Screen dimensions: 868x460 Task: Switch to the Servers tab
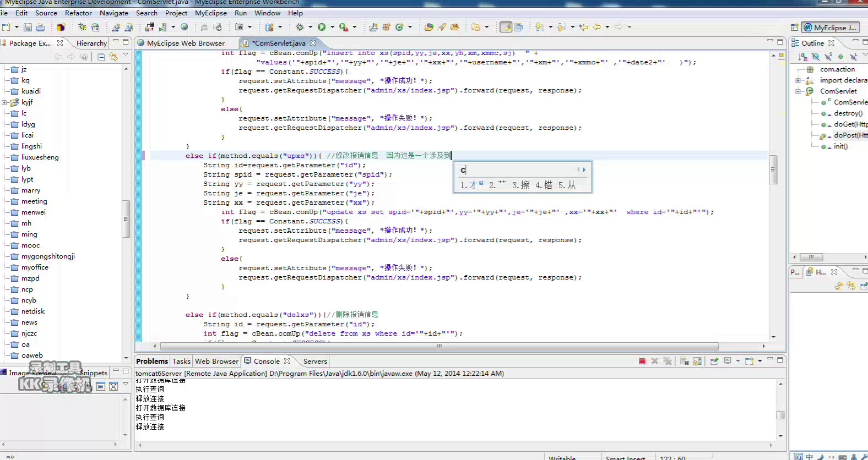tap(314, 361)
